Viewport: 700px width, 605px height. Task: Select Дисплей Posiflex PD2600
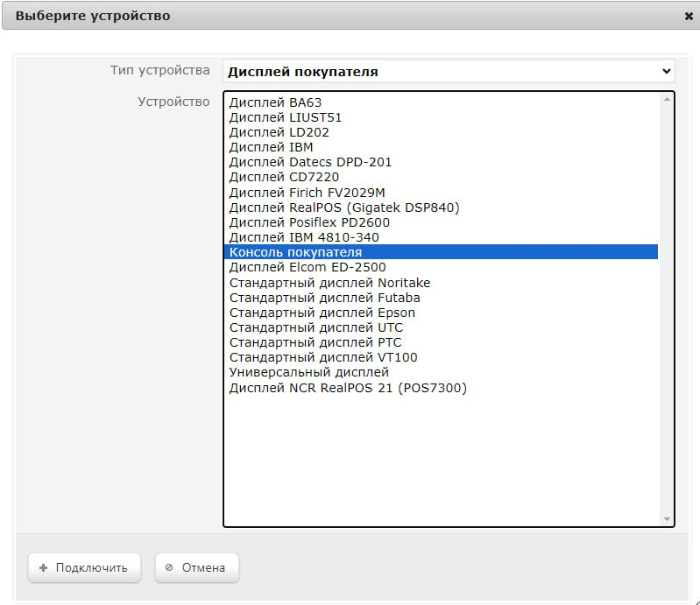pyautogui.click(x=441, y=222)
